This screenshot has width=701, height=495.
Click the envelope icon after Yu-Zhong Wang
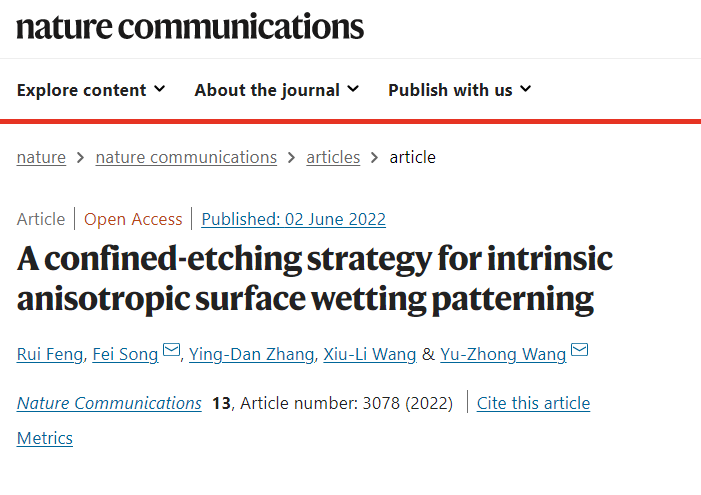click(x=580, y=352)
